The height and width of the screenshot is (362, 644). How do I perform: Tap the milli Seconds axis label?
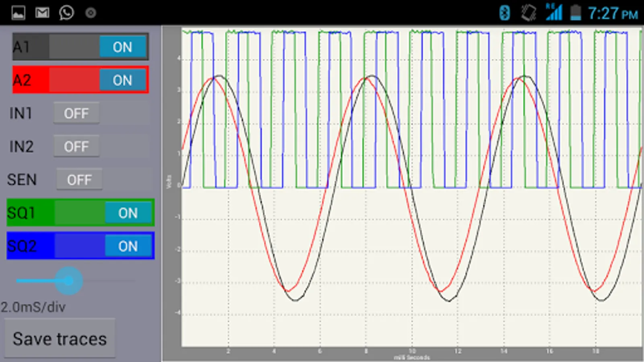pyautogui.click(x=412, y=358)
